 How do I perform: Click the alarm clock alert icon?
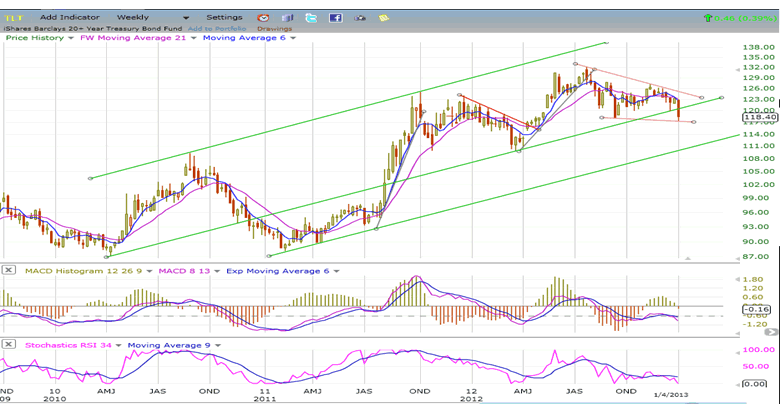[263, 18]
